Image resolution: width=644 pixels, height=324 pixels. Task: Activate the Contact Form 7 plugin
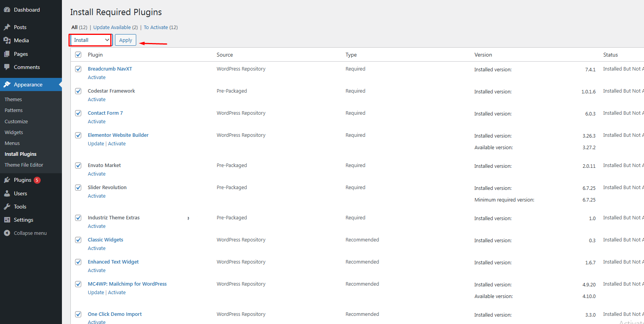pos(97,122)
